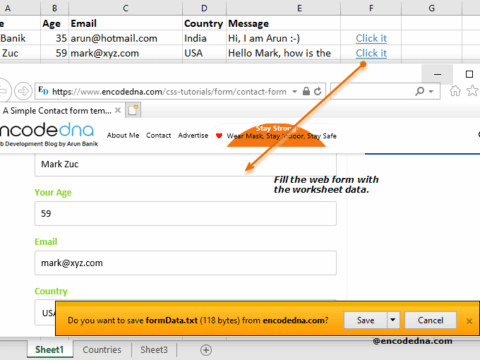
Task: Click the Email field containing mark@xyz.com
Action: (185, 263)
